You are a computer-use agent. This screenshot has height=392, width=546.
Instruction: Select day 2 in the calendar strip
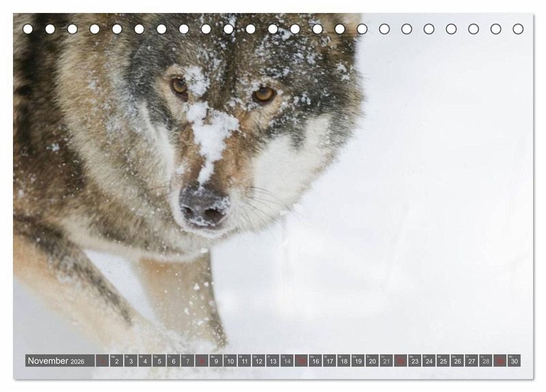(x=116, y=361)
